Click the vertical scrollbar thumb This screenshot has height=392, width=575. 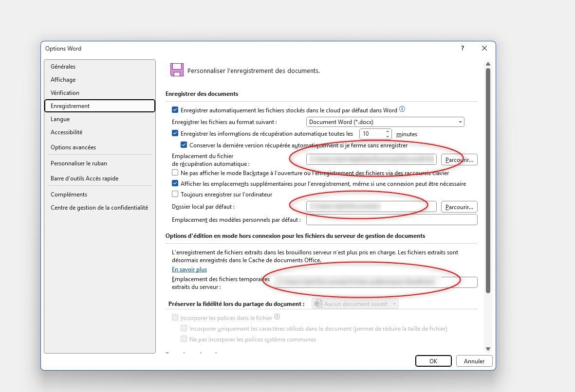pos(488,180)
